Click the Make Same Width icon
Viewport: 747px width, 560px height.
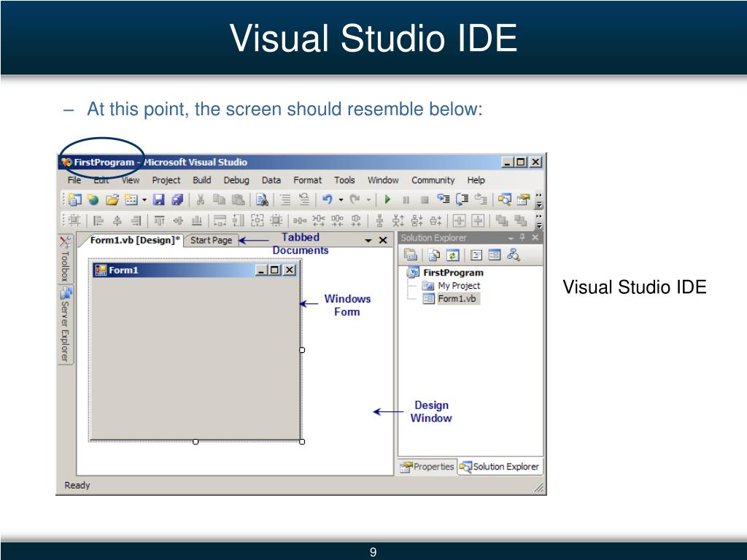[220, 220]
